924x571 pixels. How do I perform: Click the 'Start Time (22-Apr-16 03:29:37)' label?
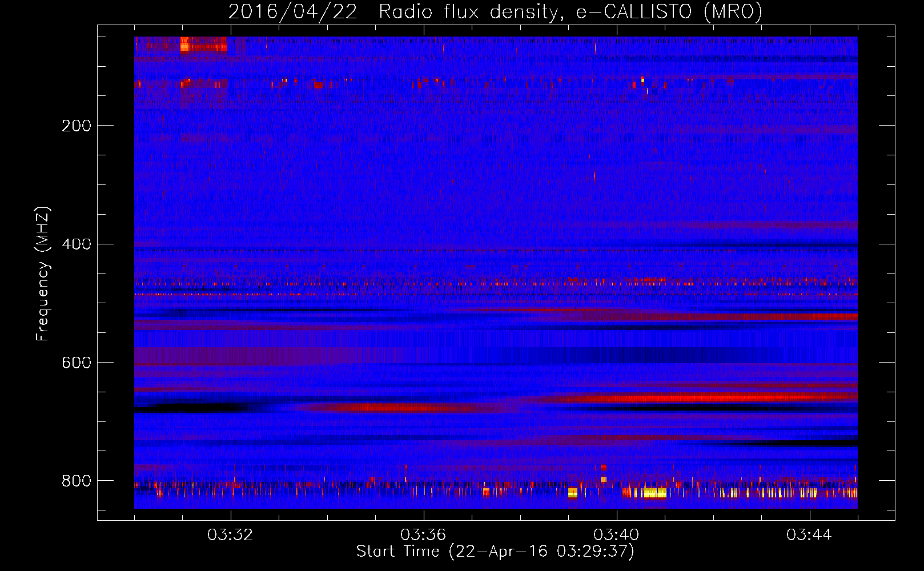pyautogui.click(x=495, y=552)
